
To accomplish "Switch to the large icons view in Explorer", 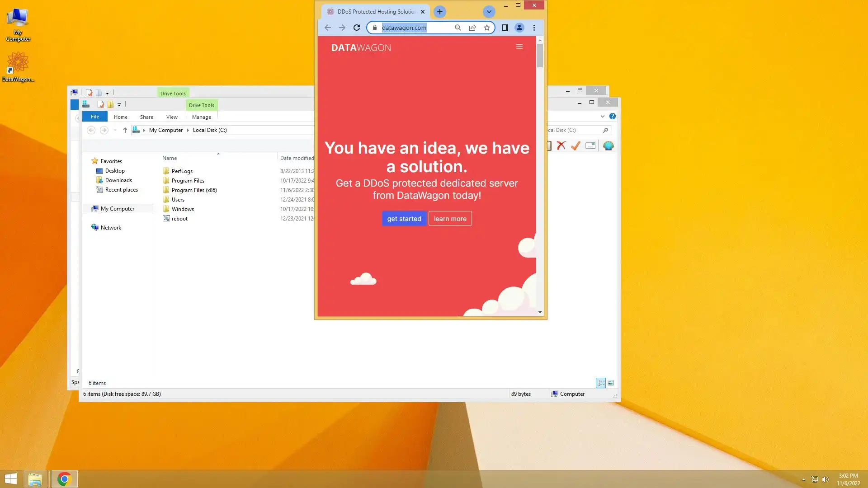I will coord(611,383).
